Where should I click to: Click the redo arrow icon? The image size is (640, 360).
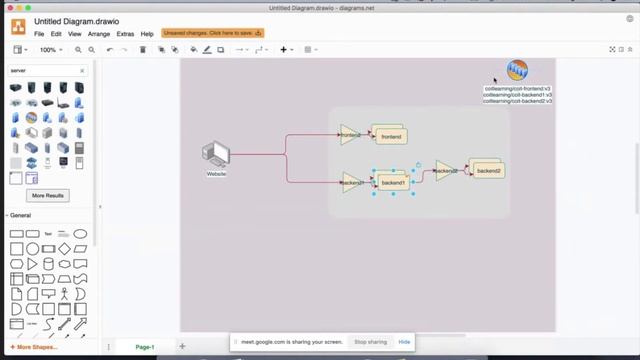tap(124, 50)
